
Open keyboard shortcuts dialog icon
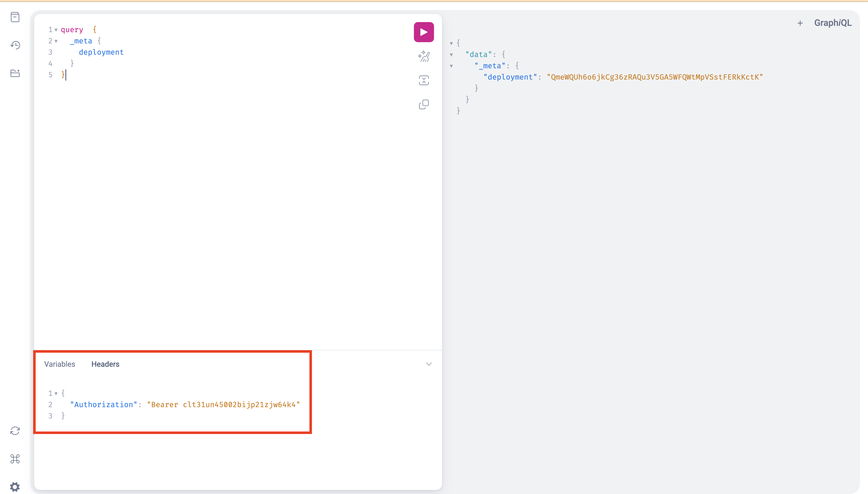pyautogui.click(x=15, y=459)
